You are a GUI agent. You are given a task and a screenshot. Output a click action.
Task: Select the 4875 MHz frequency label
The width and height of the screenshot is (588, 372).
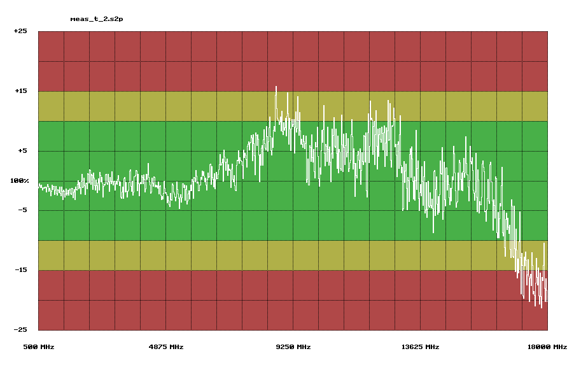tap(165, 347)
